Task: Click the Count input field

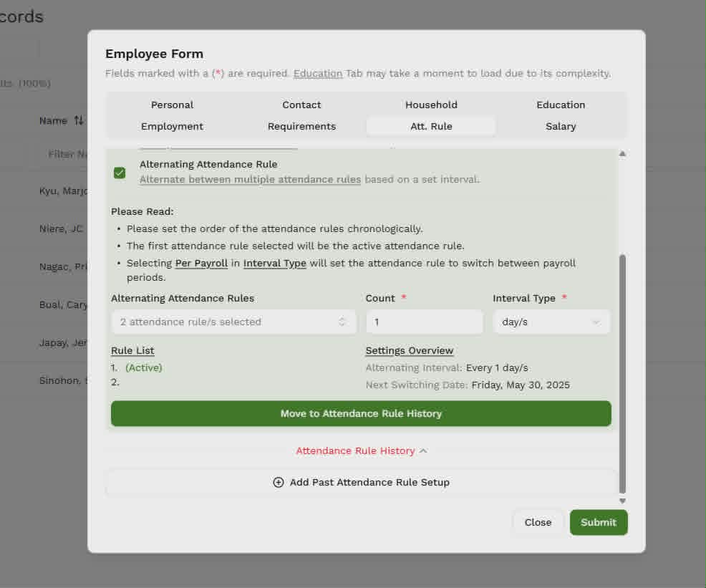Action: (425, 322)
